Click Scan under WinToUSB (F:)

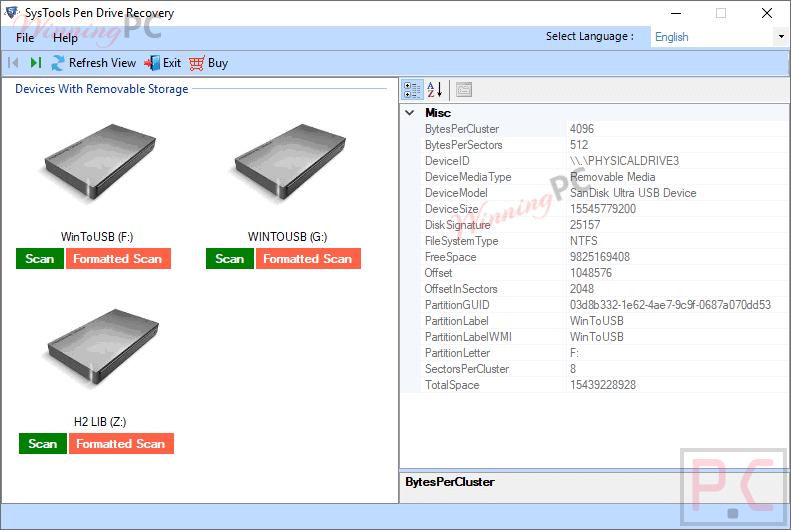[40, 259]
